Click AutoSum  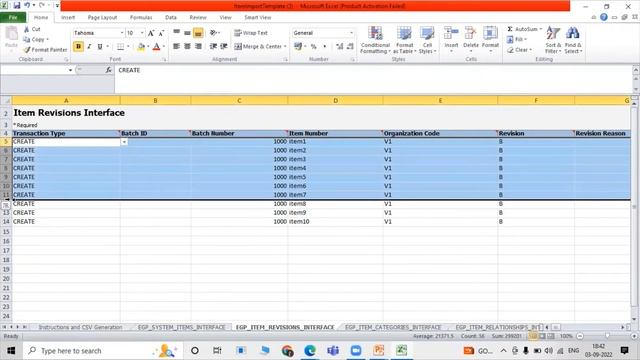[522, 29]
